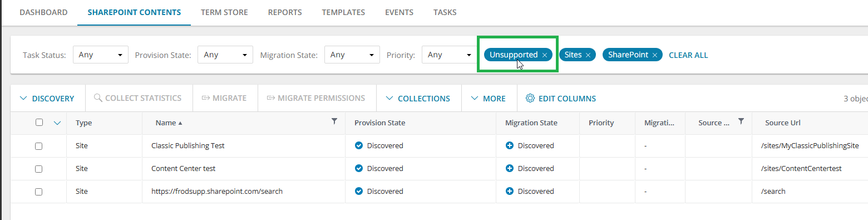Check the Classic Publishing Test row checkbox
Image resolution: width=868 pixels, height=220 pixels.
tap(39, 146)
